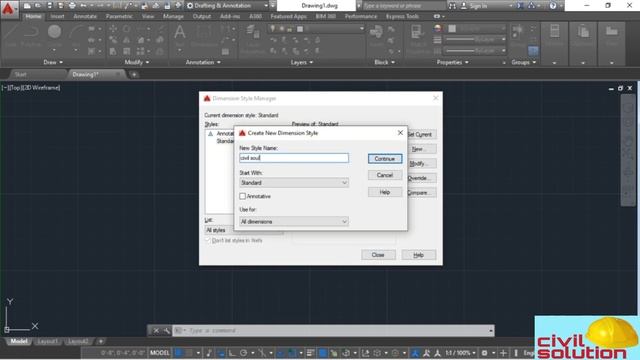640x360 pixels.
Task: Click the Continue button
Action: click(384, 159)
